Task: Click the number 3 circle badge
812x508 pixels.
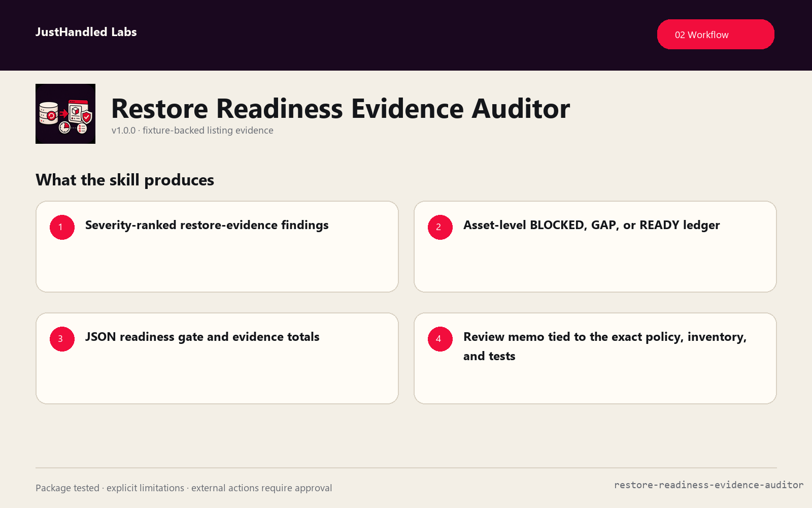Action: pyautogui.click(x=62, y=339)
